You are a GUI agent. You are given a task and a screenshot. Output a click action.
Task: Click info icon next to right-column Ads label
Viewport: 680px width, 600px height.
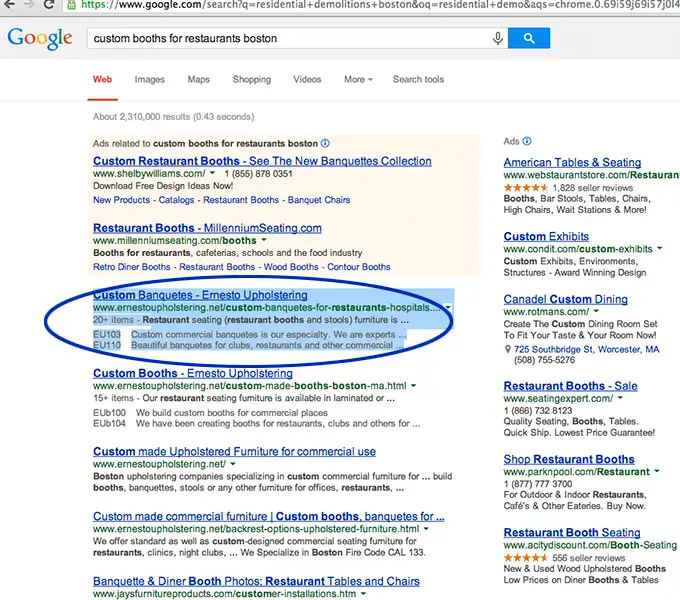528,142
